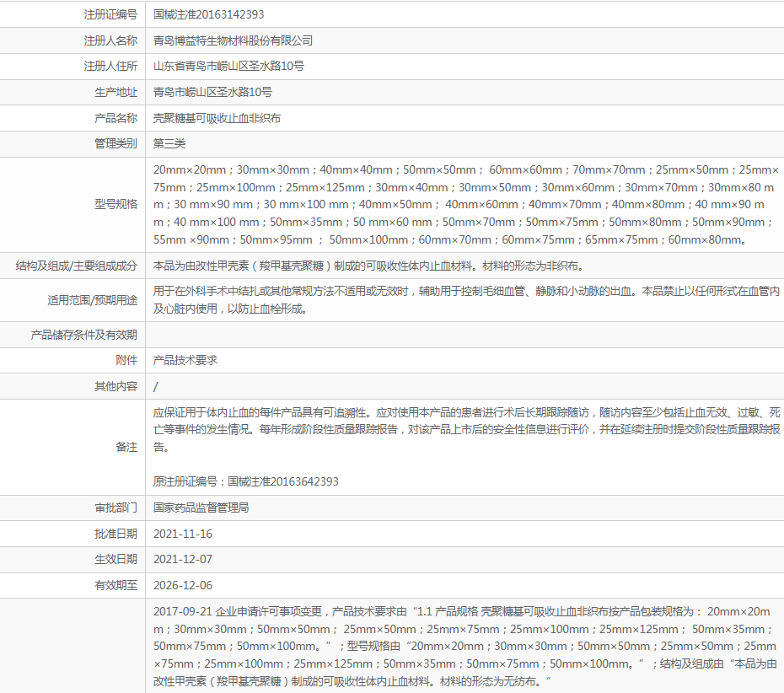Select the category value 第三类
Screen dimensions: 784x693
pos(169,143)
